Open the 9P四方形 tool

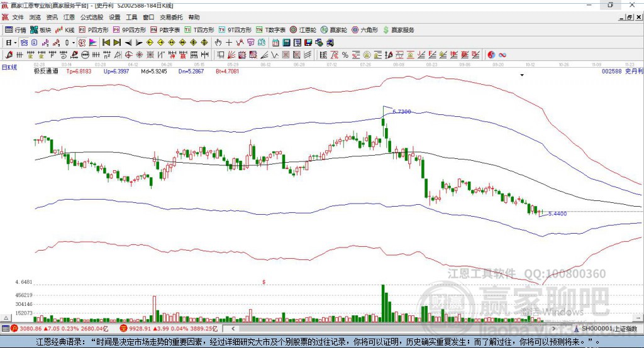(130, 30)
